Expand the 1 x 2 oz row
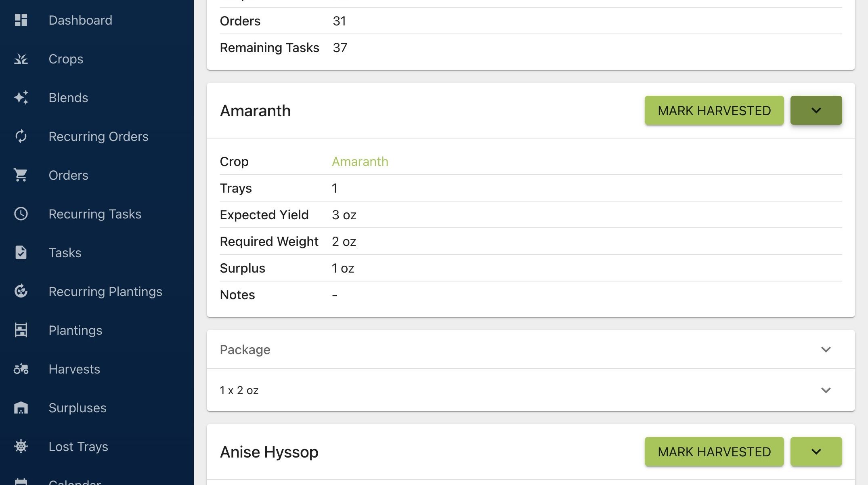868x485 pixels. 530,390
